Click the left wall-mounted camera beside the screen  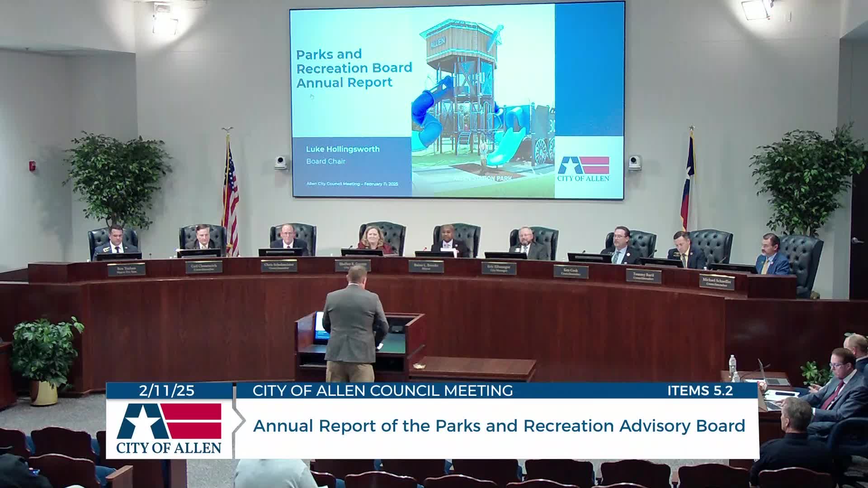pyautogui.click(x=281, y=162)
